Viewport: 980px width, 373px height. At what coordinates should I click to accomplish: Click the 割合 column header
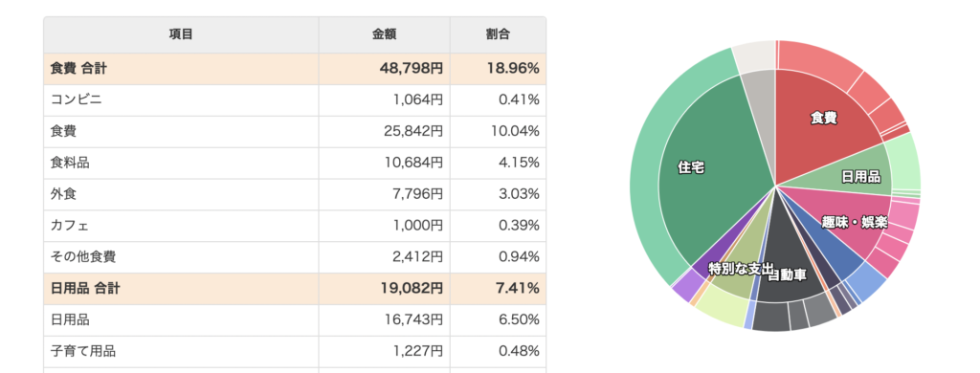tap(498, 35)
